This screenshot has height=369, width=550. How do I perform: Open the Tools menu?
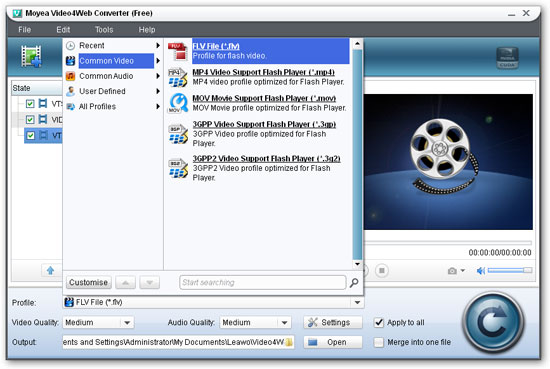[104, 30]
